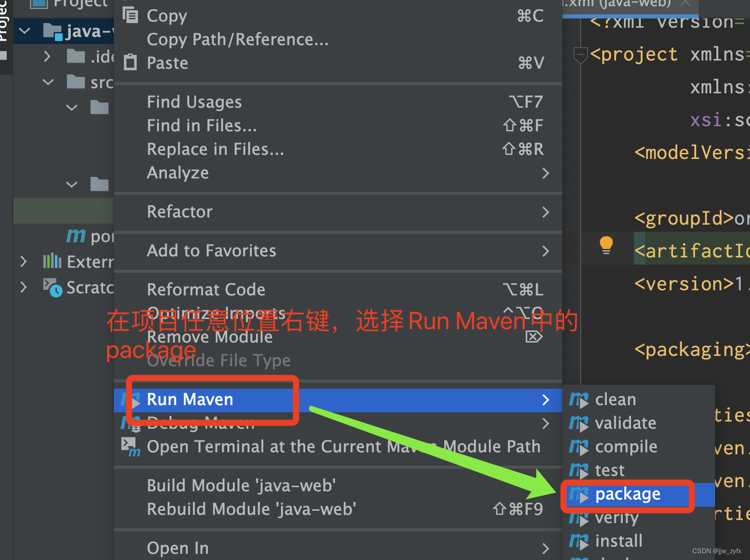The height and width of the screenshot is (560, 750).
Task: Click the code folding marker beside project tag
Action: click(580, 54)
